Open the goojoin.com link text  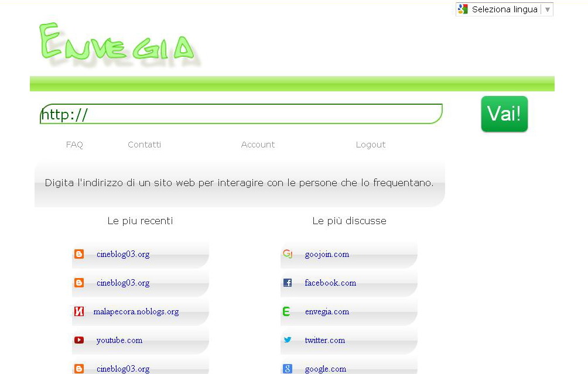coord(327,254)
